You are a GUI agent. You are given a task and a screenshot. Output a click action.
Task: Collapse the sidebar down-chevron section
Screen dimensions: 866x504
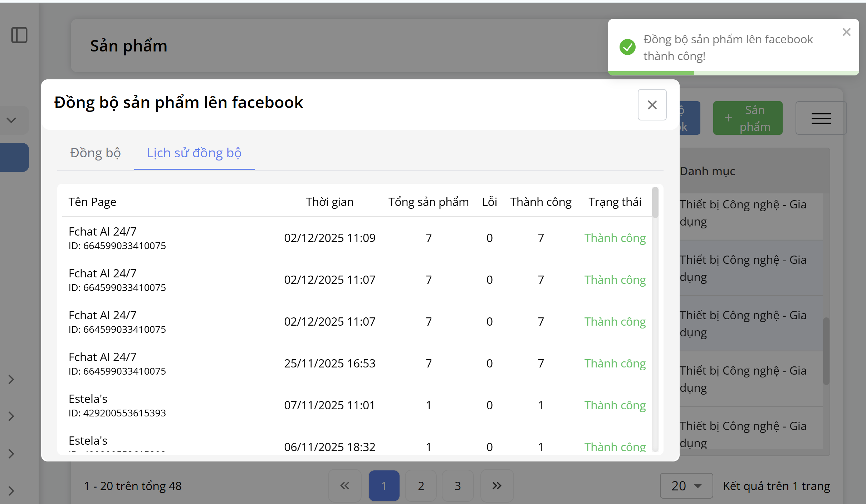pyautogui.click(x=11, y=120)
